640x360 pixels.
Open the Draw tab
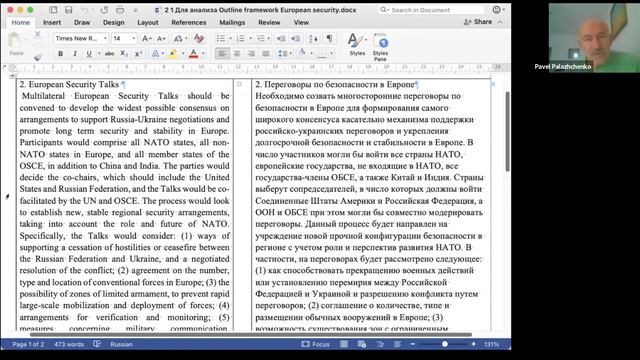(82, 22)
